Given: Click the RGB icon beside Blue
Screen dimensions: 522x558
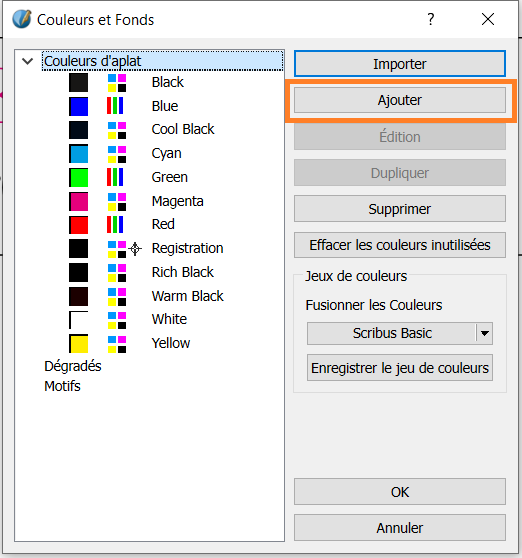Looking at the screenshot, I should [115, 106].
